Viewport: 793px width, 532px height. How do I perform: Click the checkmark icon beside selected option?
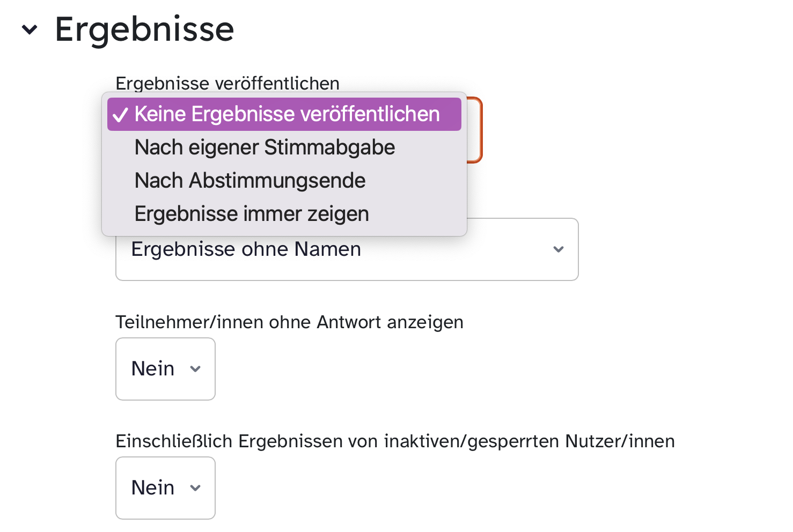pyautogui.click(x=121, y=115)
